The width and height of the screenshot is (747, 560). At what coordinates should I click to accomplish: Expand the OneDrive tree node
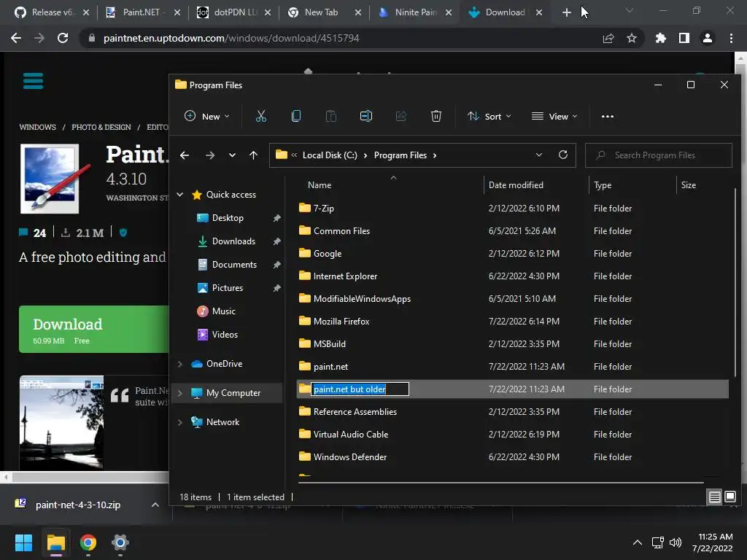[180, 364]
